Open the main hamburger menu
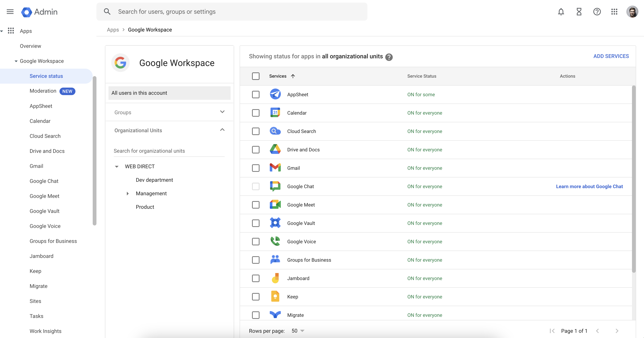This screenshot has height=338, width=644. coord(10,12)
